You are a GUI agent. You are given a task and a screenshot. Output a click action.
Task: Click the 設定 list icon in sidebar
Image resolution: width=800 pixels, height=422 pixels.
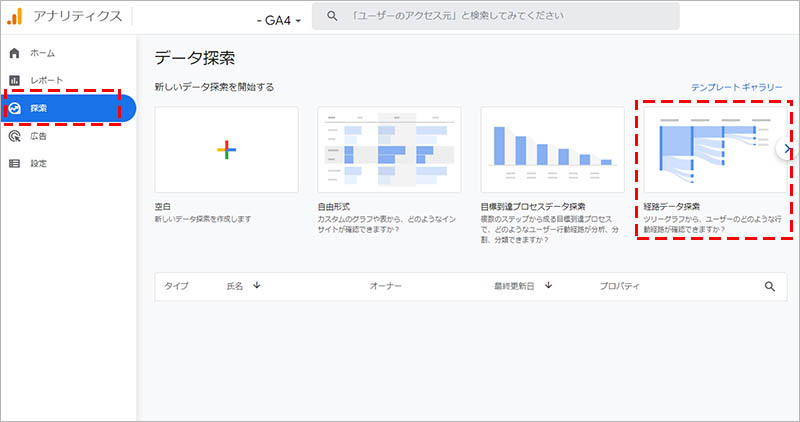click(x=14, y=163)
